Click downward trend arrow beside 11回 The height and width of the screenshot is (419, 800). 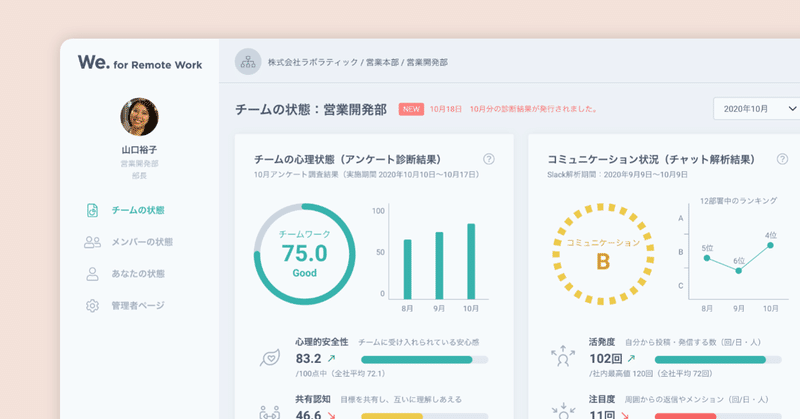pyautogui.click(x=626, y=415)
